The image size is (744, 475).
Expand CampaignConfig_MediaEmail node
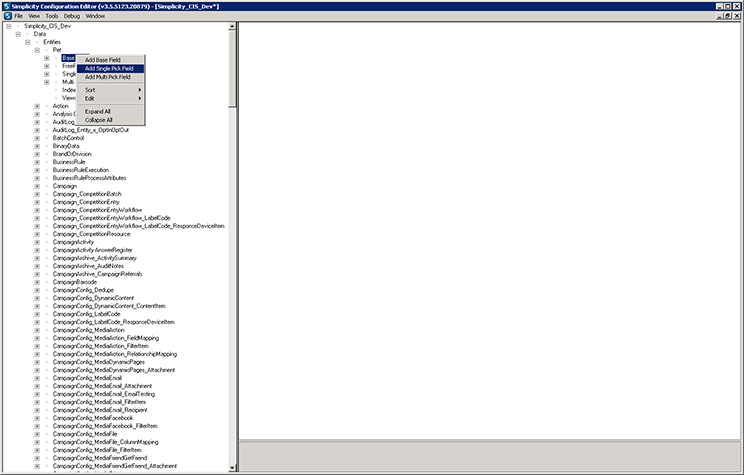pos(37,378)
